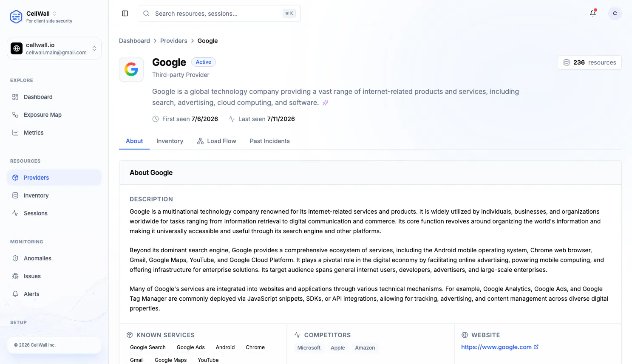Click the Inventory database icon in sidebar

[15, 195]
